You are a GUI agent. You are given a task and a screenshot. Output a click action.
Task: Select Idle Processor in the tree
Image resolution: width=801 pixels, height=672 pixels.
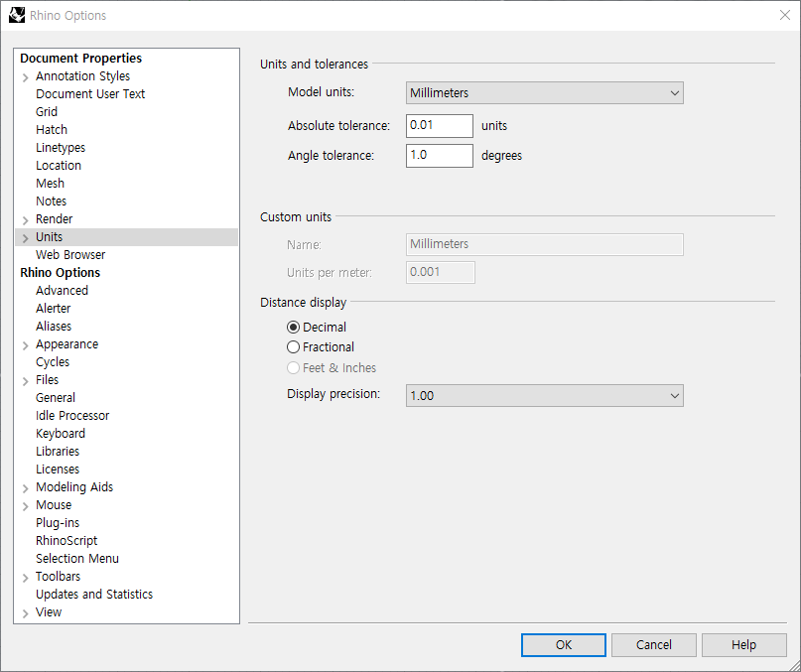pos(72,416)
